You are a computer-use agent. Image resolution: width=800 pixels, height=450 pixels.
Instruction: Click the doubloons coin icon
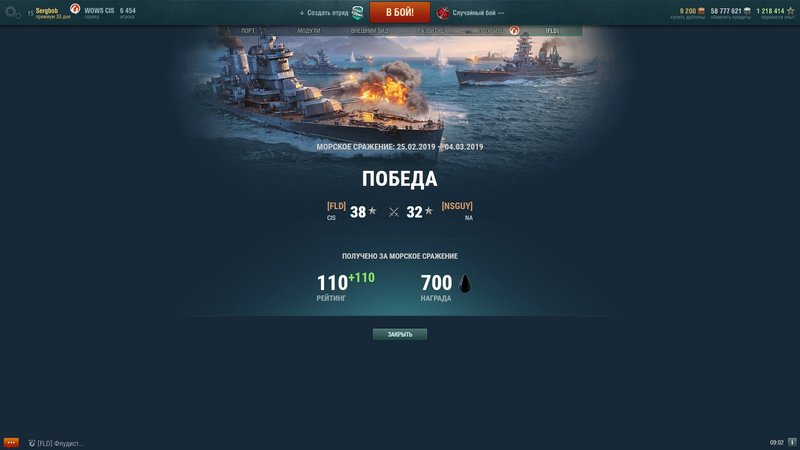(701, 11)
